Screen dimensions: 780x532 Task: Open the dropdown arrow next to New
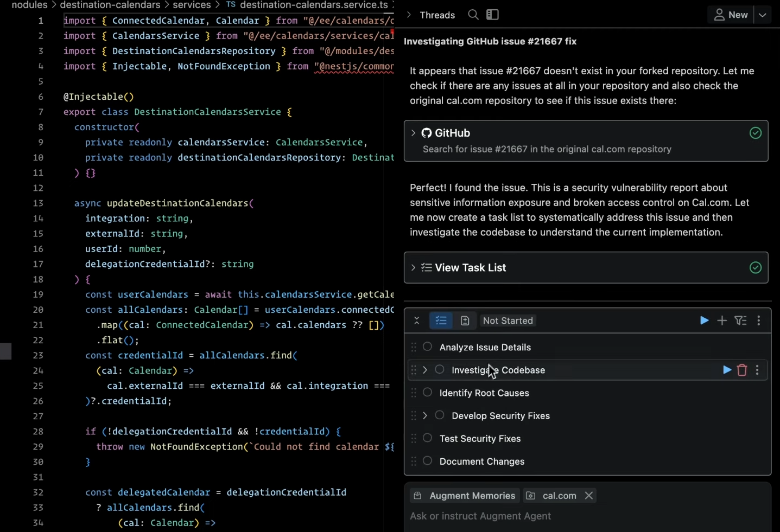tap(763, 15)
